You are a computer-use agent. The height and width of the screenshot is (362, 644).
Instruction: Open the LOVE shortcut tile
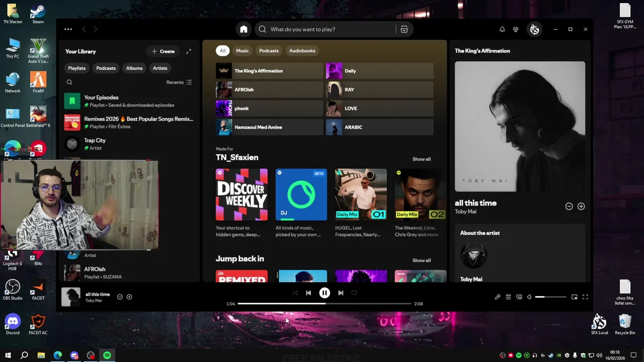click(379, 108)
